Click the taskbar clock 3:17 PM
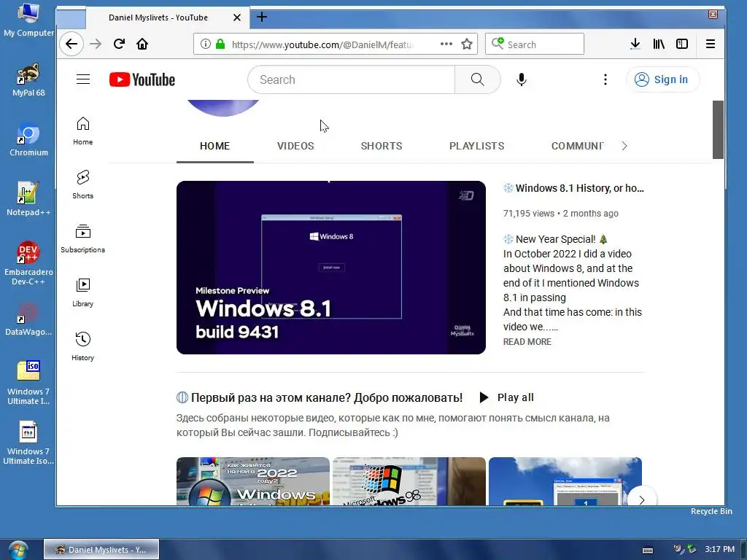Screen dimensions: 747x560 (719, 549)
